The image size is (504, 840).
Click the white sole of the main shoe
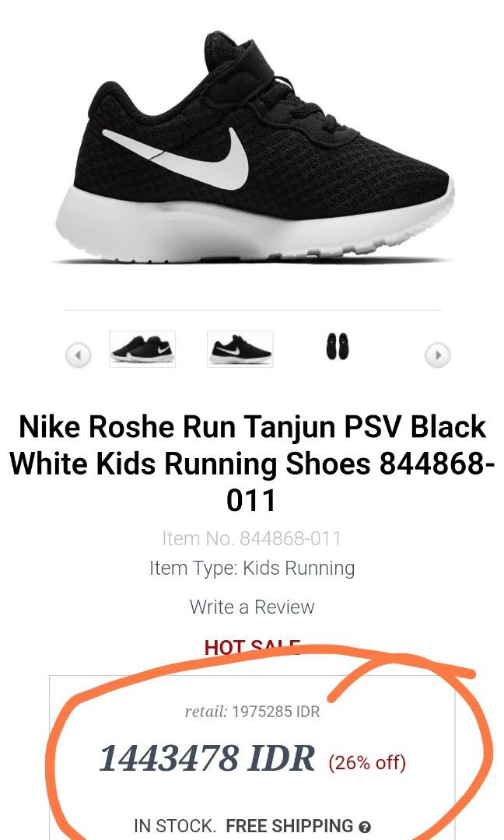(x=255, y=224)
